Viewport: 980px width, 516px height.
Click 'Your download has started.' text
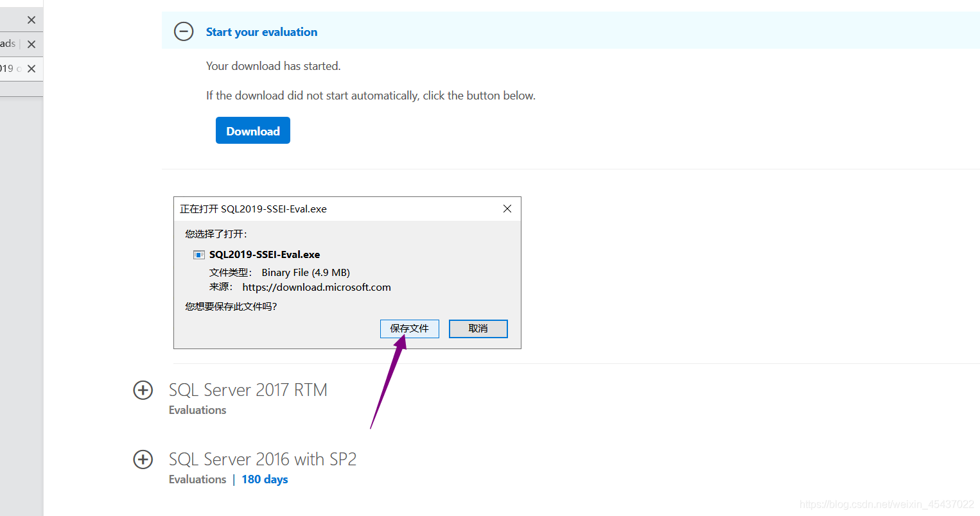pyautogui.click(x=274, y=66)
